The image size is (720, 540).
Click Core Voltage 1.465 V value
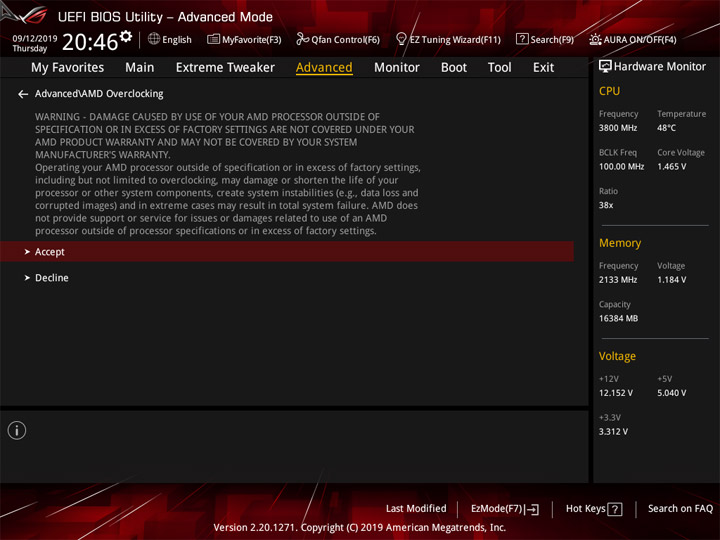(671, 166)
